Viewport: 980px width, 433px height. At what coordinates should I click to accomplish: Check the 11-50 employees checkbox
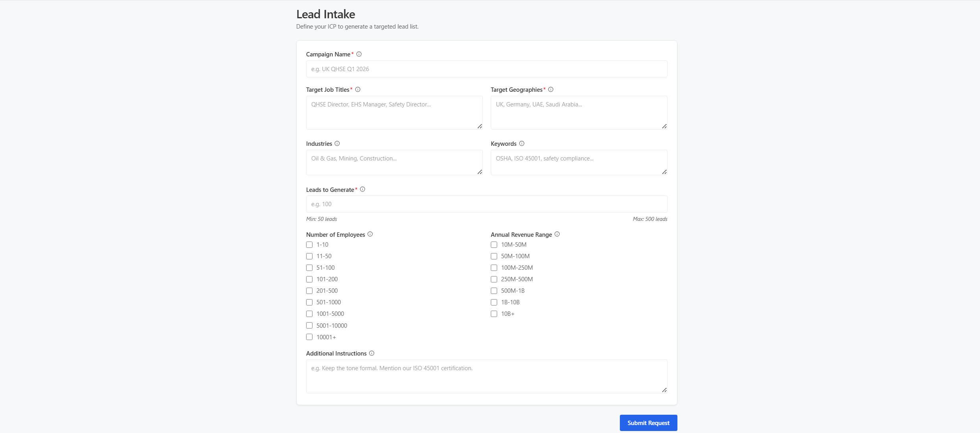[309, 256]
